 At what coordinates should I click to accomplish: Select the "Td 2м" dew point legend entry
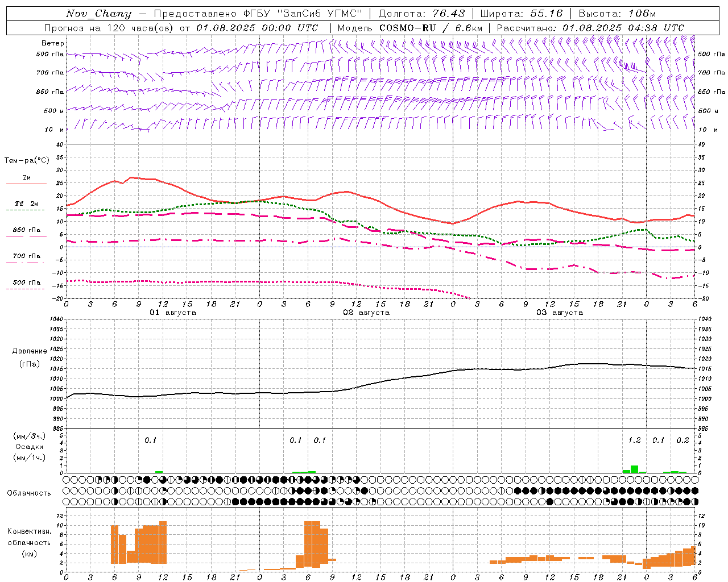click(27, 203)
